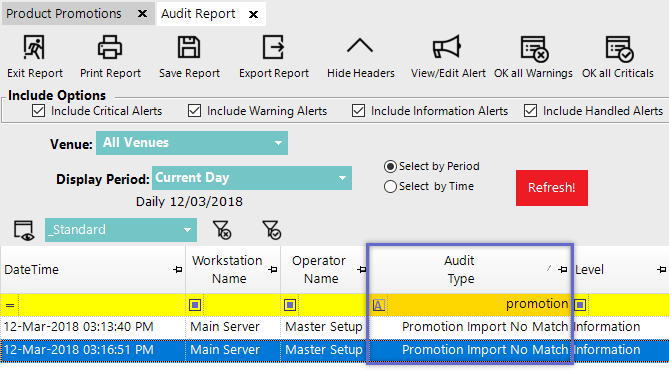Click the Print Report printer icon
Screen dimensions: 669x375
pos(110,47)
